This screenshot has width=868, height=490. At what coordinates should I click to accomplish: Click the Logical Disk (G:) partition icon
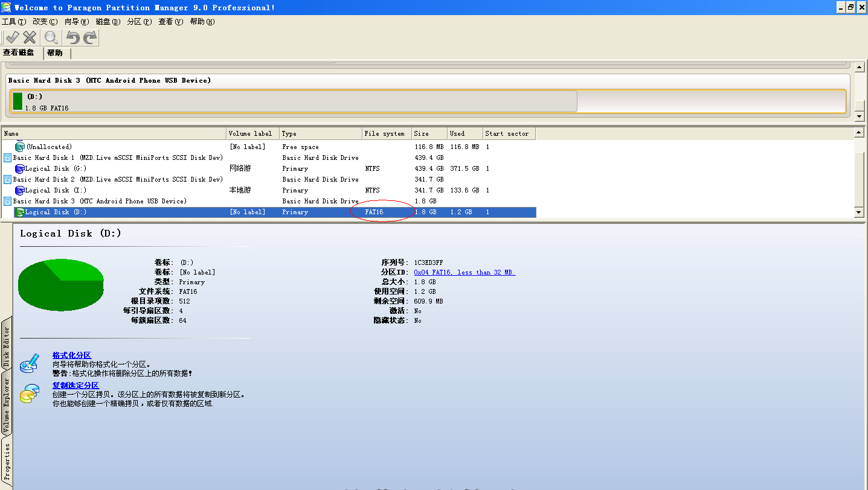(x=19, y=168)
